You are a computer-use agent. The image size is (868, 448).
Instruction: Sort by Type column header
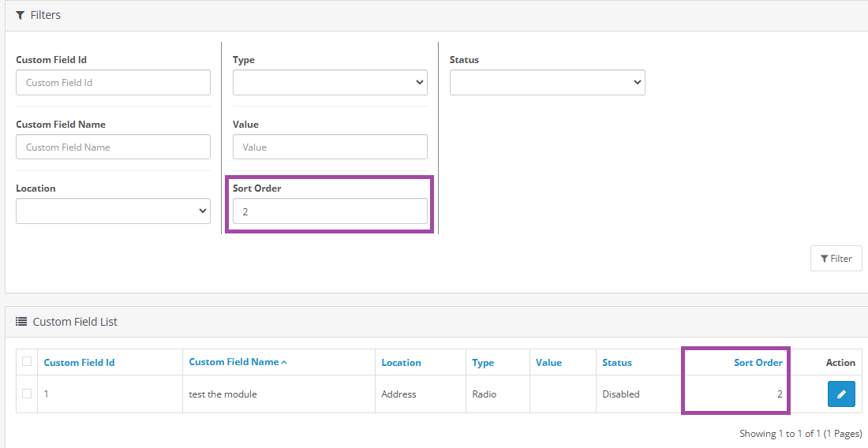click(x=483, y=363)
